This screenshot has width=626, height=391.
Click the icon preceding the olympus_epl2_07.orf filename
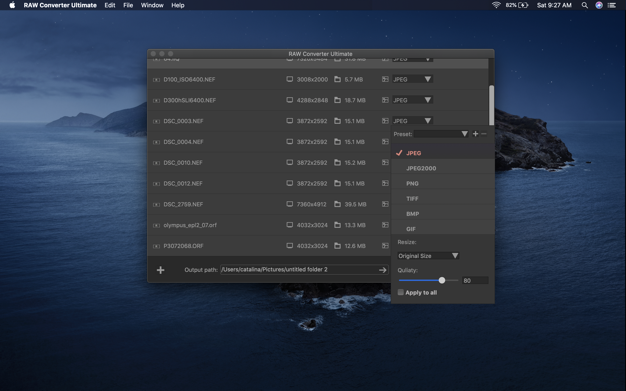point(156,225)
